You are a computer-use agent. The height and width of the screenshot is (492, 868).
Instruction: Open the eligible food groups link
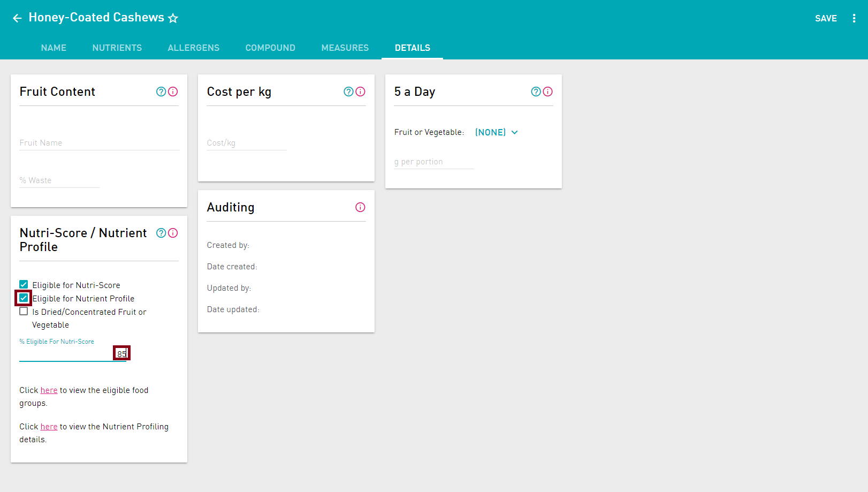[x=49, y=390]
